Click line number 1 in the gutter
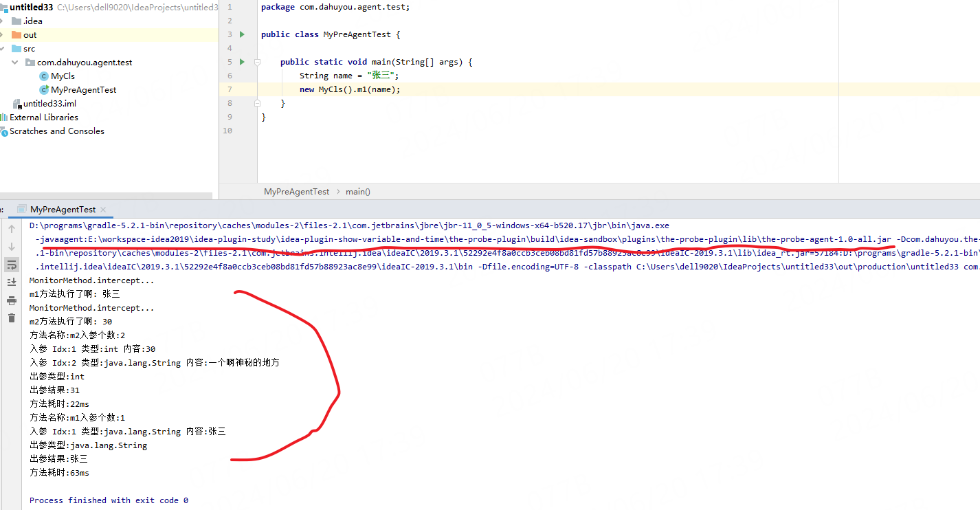 click(x=230, y=7)
